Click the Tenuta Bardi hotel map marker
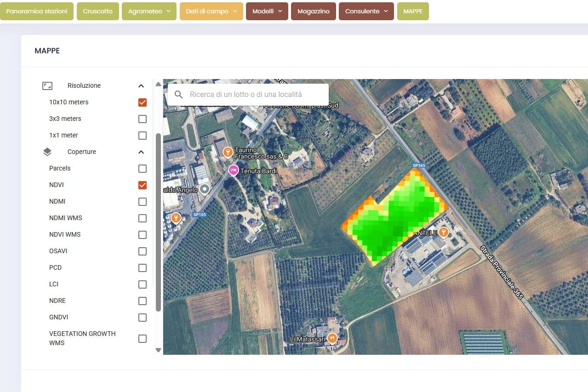Screen dimensions: 588x392 pyautogui.click(x=233, y=171)
